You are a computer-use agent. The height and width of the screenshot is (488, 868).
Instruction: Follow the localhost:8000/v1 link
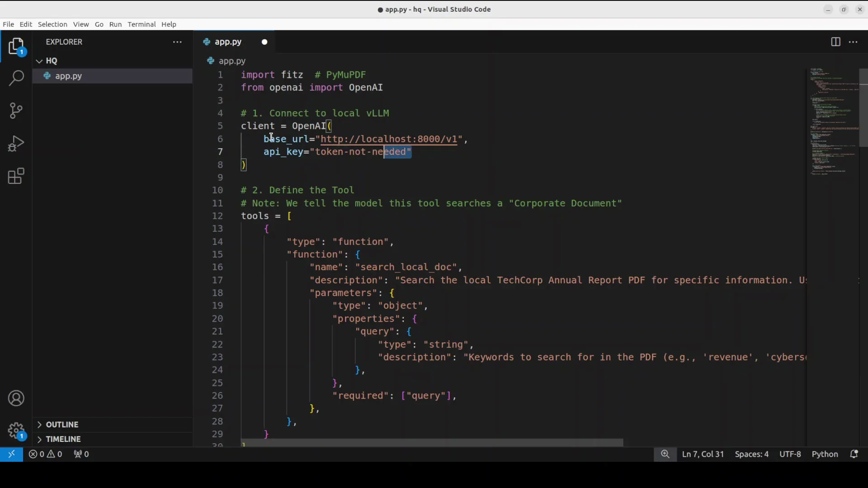pos(389,139)
